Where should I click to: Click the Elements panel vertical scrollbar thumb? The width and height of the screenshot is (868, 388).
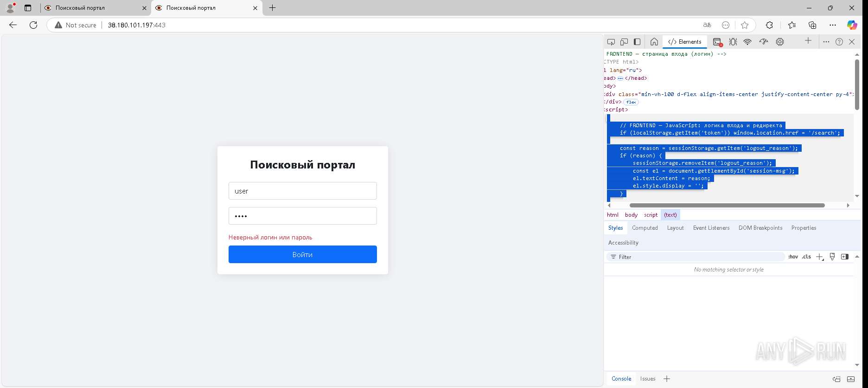click(x=857, y=84)
